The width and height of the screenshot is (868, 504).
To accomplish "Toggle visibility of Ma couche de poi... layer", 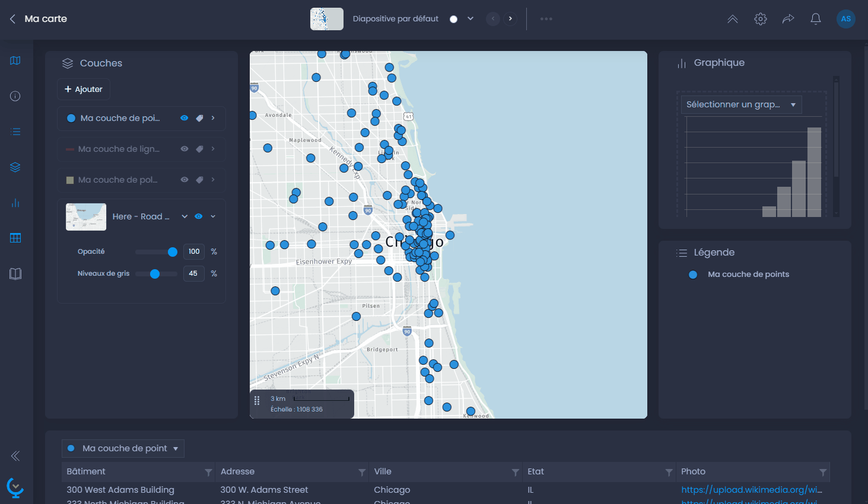I will [185, 118].
